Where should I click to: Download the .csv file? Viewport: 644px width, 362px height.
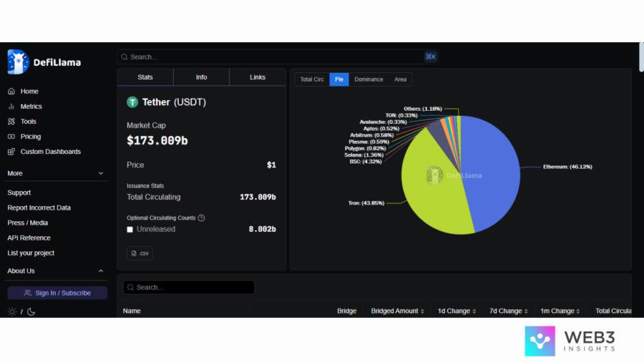tap(140, 253)
